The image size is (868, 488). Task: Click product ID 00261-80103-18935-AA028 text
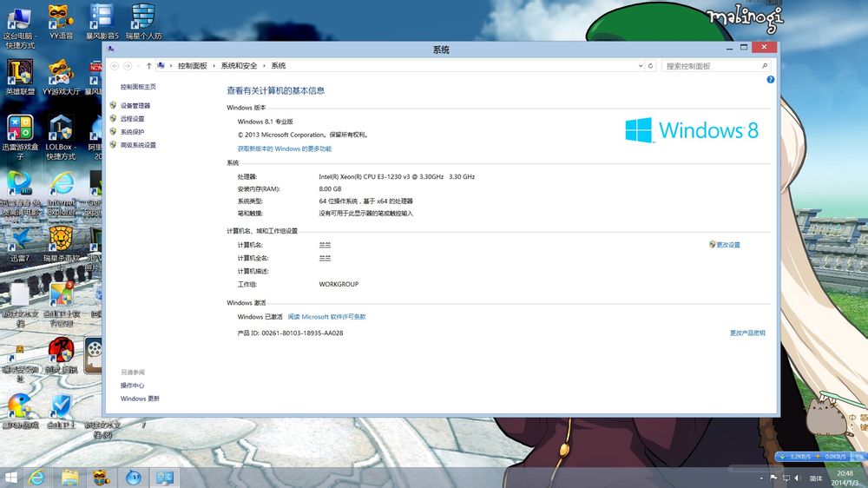(x=302, y=333)
